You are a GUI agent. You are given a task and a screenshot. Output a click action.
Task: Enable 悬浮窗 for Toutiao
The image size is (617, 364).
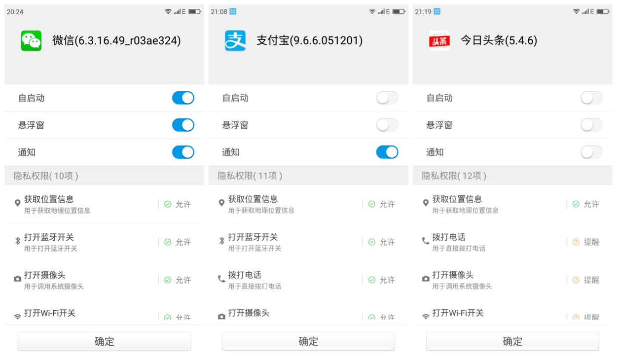591,125
